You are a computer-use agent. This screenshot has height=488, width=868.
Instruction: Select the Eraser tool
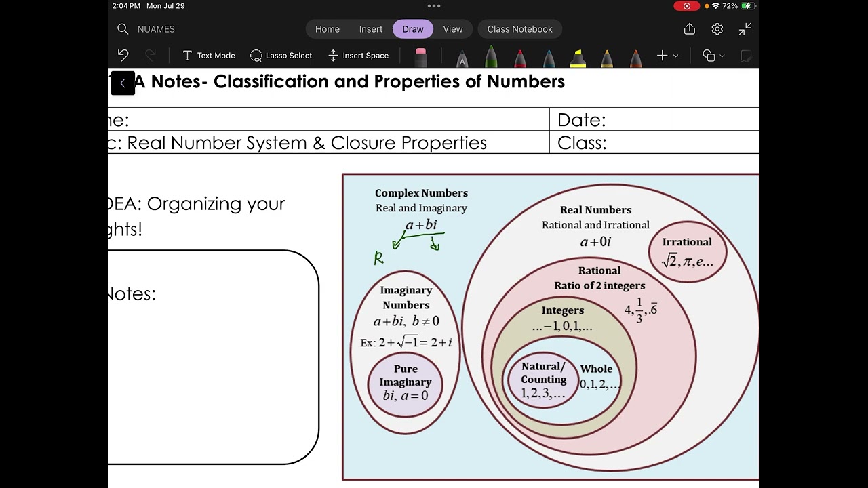tap(421, 58)
